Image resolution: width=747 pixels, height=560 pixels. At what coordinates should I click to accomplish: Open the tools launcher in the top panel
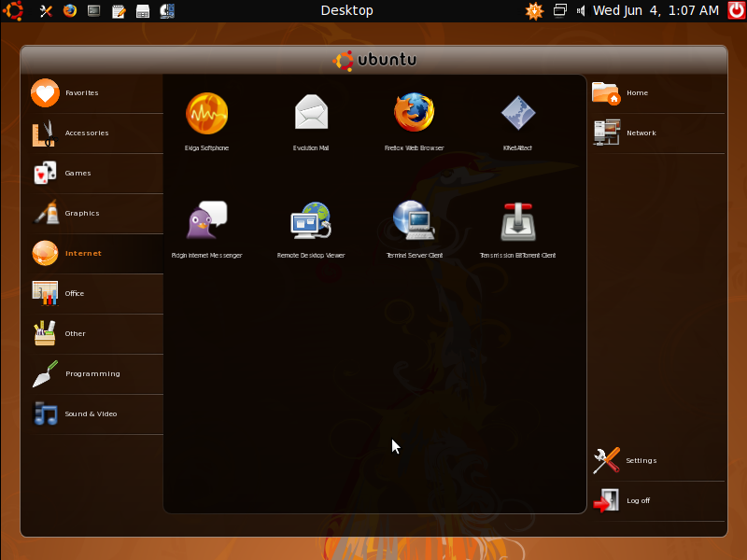46,11
